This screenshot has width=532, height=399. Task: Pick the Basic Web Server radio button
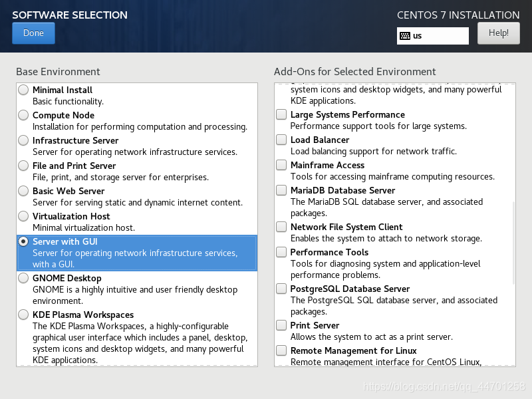coord(23,191)
